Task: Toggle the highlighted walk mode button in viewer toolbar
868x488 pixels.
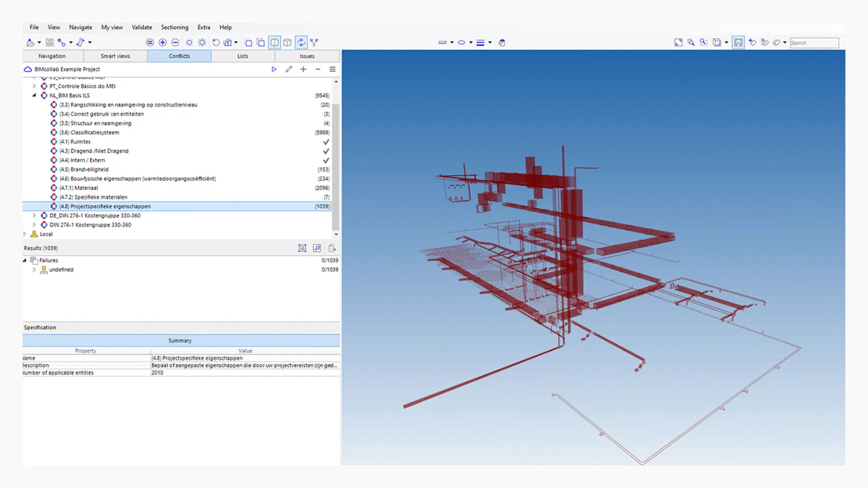Action: tap(738, 42)
